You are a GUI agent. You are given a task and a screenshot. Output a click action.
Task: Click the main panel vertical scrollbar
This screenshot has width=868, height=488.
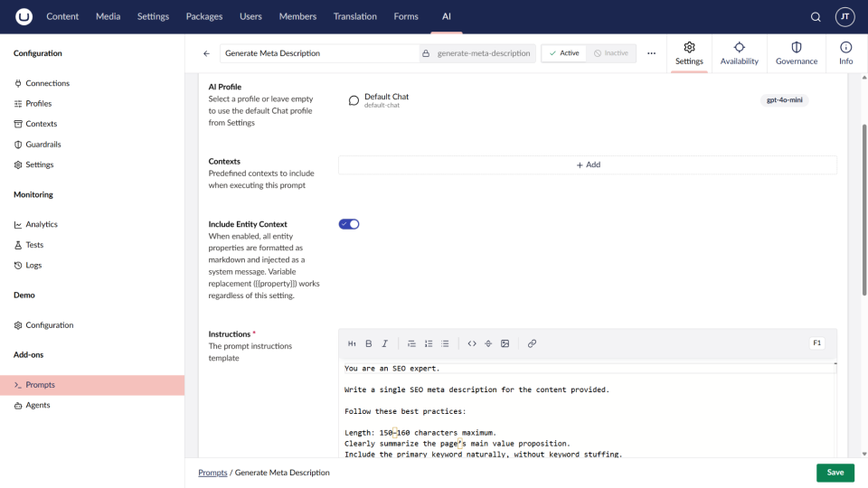pyautogui.click(x=864, y=211)
